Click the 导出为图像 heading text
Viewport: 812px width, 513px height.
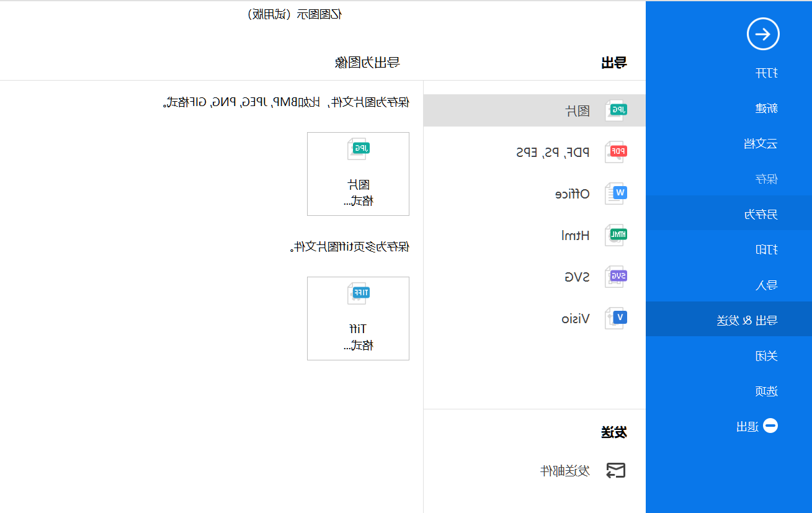[367, 62]
